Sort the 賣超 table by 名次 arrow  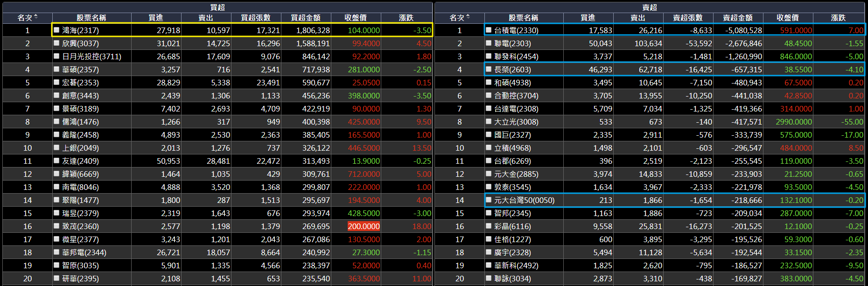pos(468,17)
